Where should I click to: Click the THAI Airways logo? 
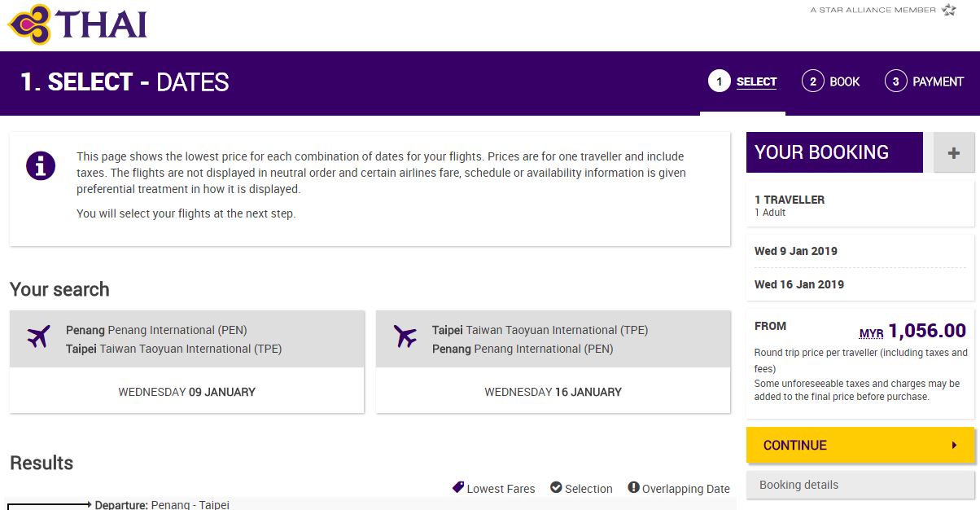click(77, 24)
